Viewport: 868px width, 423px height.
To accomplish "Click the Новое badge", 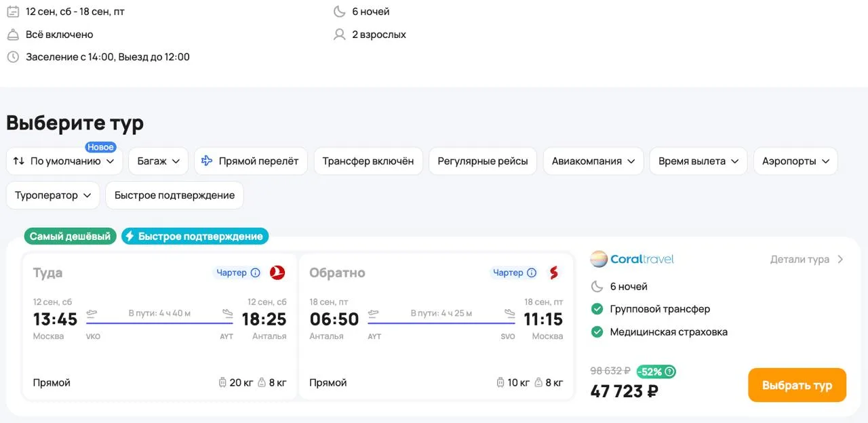I will [x=100, y=147].
